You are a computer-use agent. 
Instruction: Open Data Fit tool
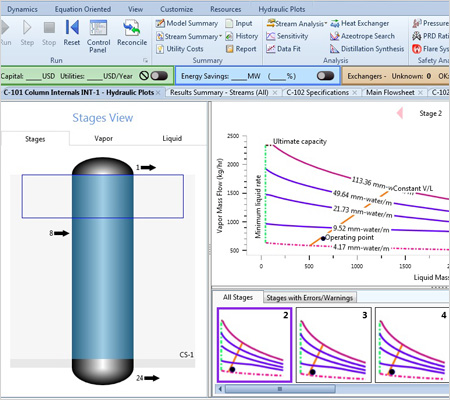click(283, 49)
